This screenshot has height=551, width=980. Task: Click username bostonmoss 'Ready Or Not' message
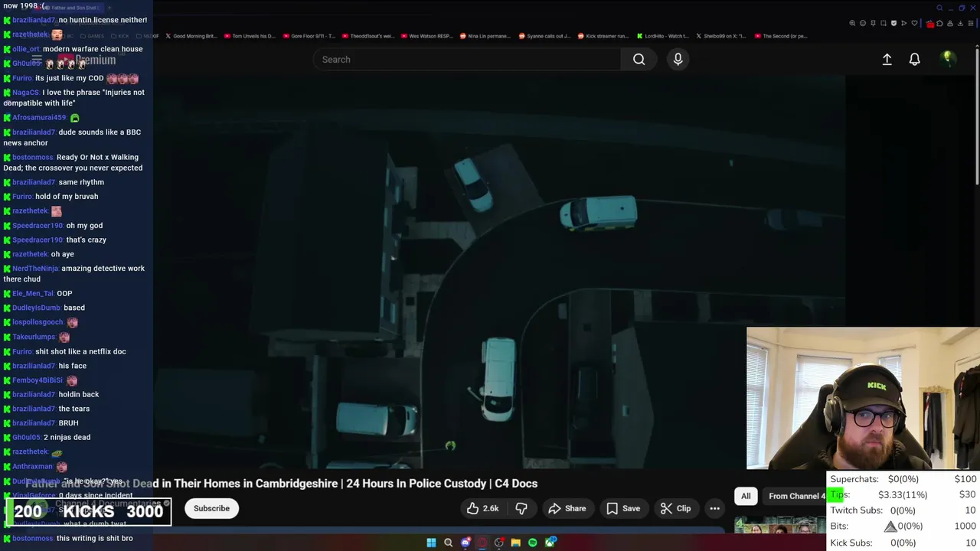pyautogui.click(x=33, y=158)
